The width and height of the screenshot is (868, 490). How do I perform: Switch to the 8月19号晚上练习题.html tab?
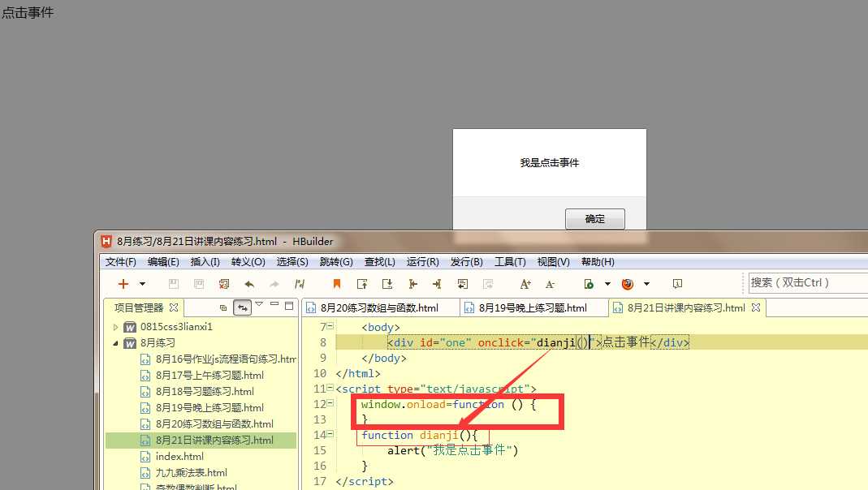coord(533,307)
